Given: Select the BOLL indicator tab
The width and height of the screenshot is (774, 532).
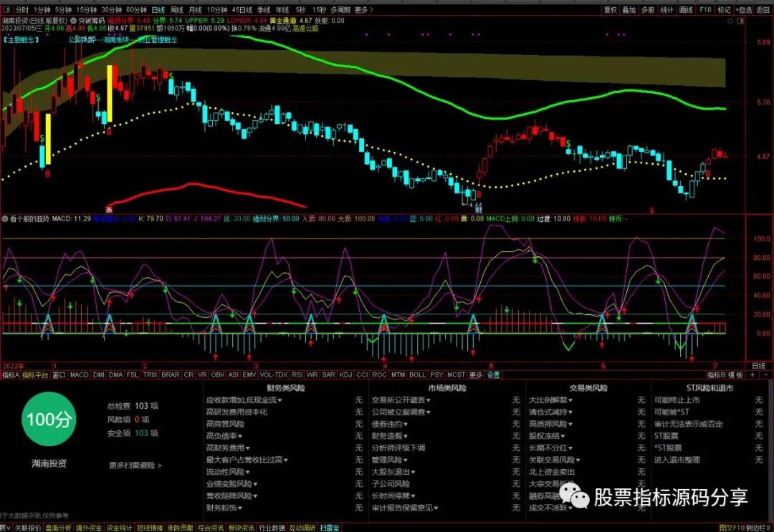Looking at the screenshot, I should coord(418,375).
